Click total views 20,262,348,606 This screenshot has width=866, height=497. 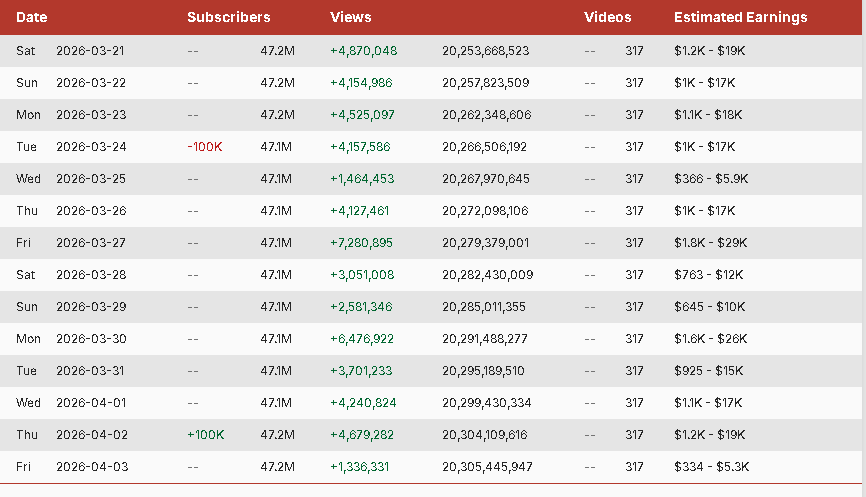487,115
